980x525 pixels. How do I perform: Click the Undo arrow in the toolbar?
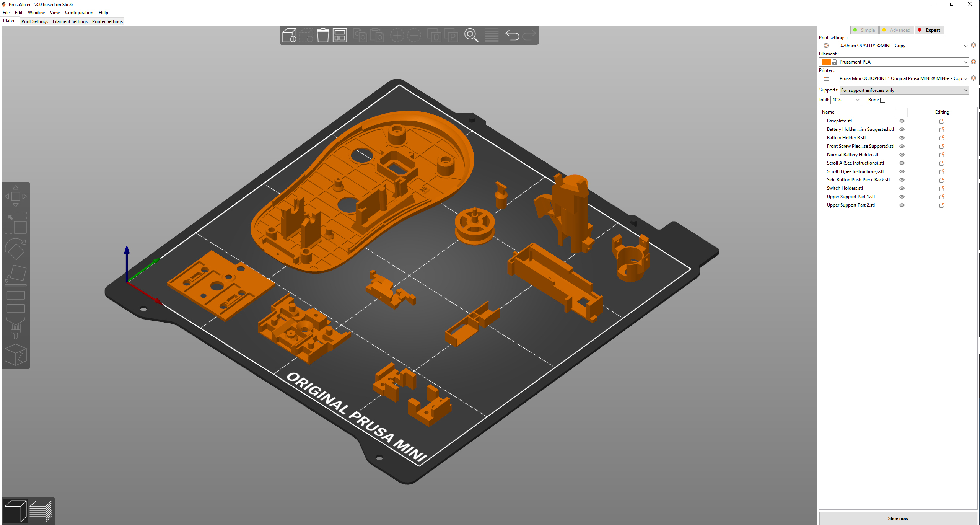coord(513,35)
